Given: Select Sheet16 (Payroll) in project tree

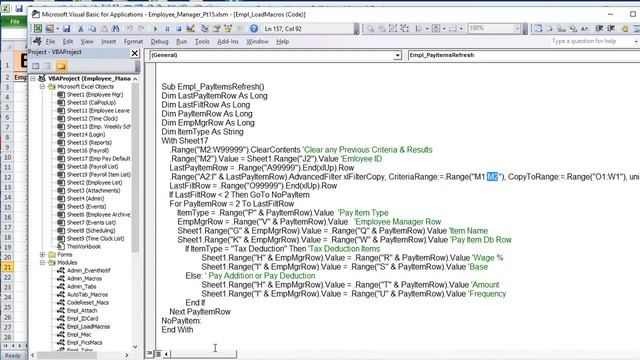Looking at the screenshot, I should (x=87, y=150).
